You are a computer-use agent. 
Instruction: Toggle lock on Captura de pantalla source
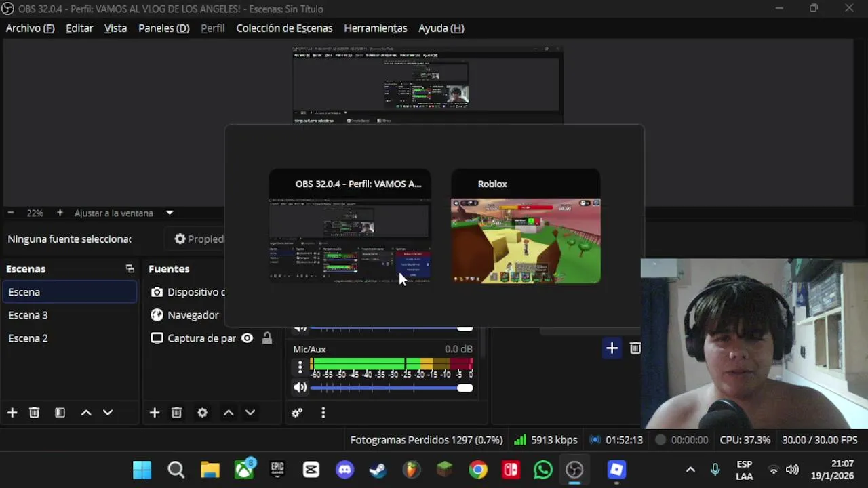click(x=267, y=338)
